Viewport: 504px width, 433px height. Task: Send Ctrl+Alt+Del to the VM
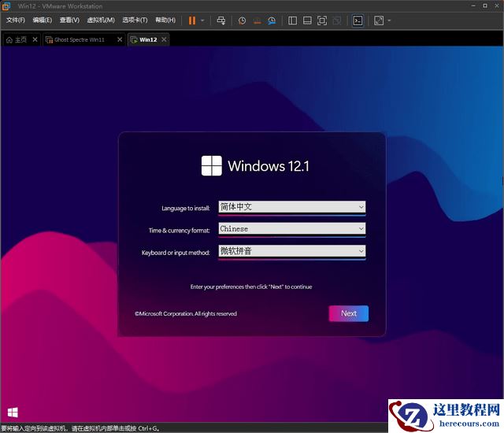point(220,20)
